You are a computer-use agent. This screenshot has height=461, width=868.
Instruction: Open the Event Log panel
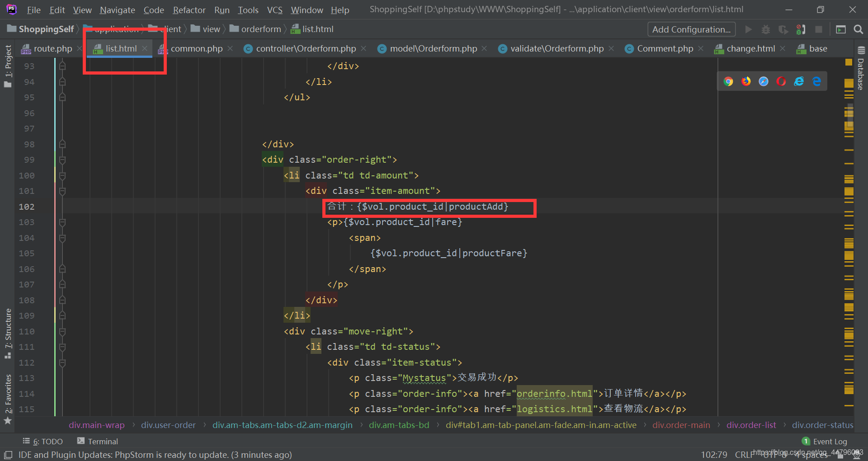click(x=825, y=442)
